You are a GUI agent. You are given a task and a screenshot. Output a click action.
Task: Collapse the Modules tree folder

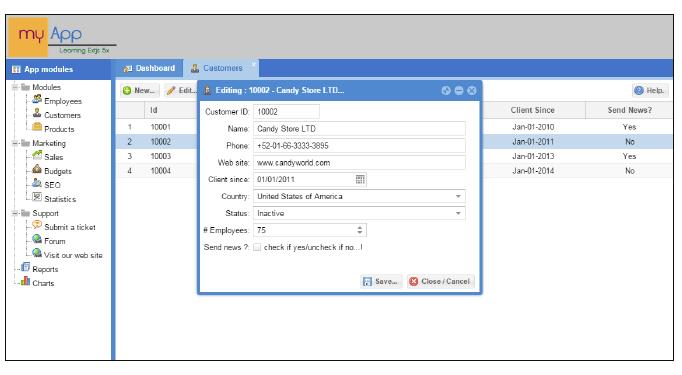[15, 87]
